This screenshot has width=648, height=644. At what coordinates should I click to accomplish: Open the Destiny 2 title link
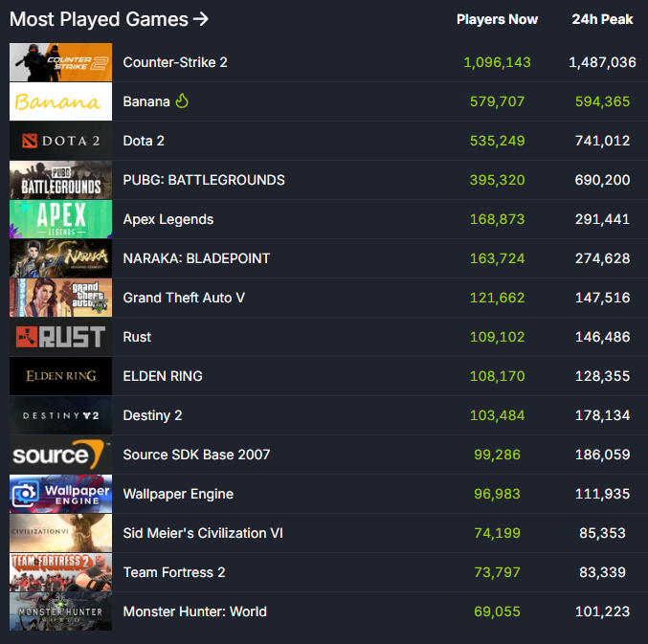tap(152, 415)
